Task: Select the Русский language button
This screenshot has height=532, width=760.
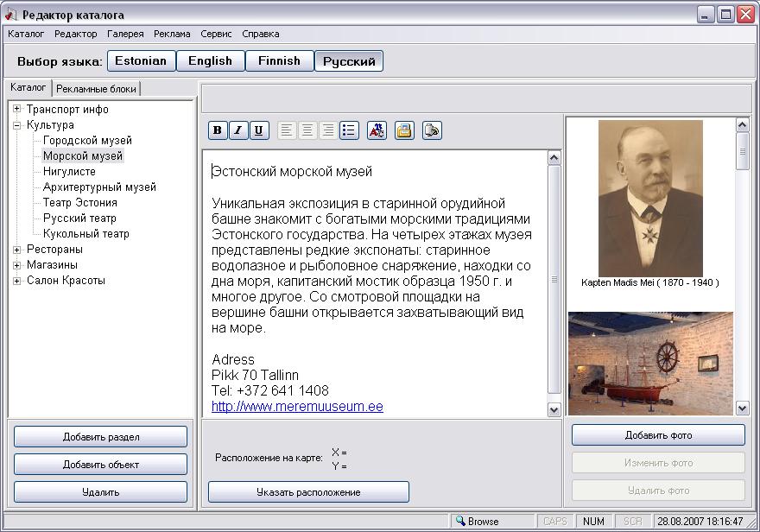Action: tap(347, 61)
